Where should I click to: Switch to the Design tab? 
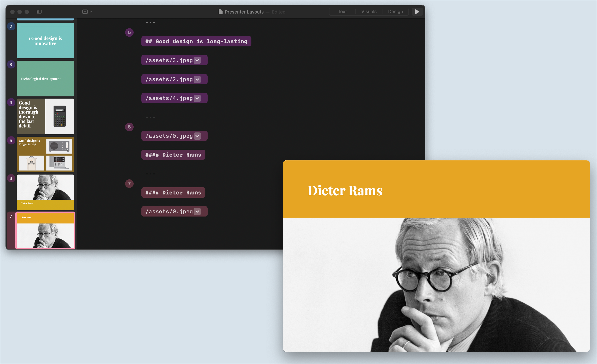[395, 12]
